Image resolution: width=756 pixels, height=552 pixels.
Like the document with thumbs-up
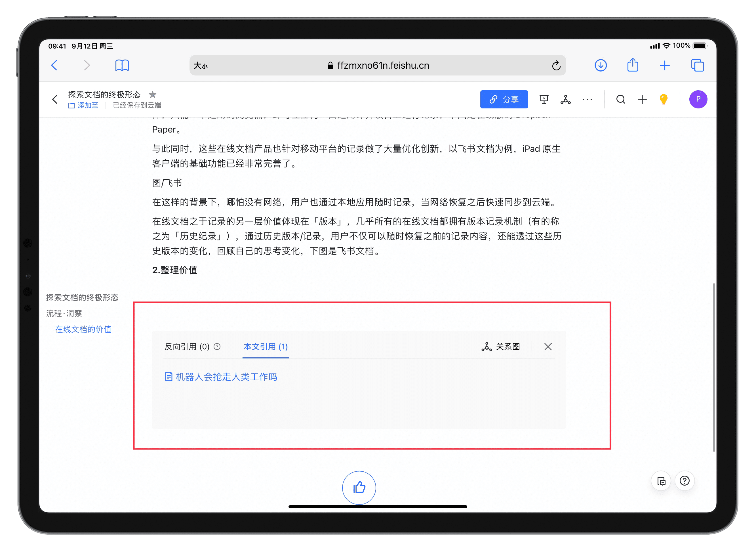click(x=359, y=488)
